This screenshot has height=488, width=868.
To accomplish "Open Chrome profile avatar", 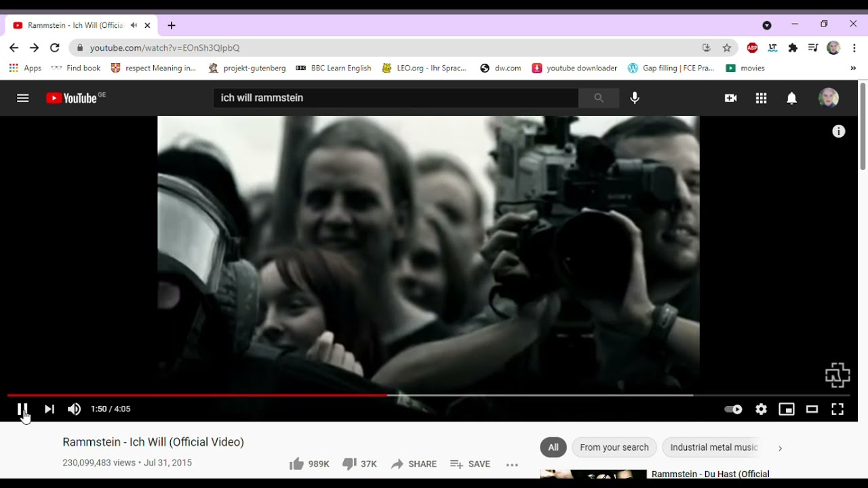I will click(833, 47).
